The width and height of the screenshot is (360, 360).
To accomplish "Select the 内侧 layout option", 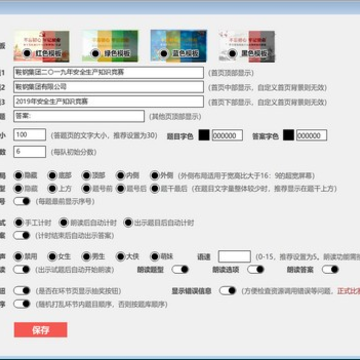I will [121, 175].
